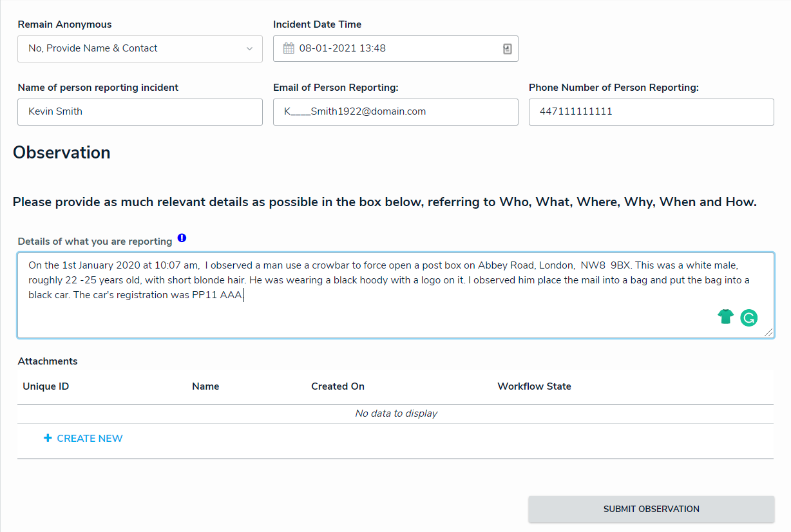Sort attachments by Unique ID column
Viewport: 791px width, 532px height.
coord(46,386)
